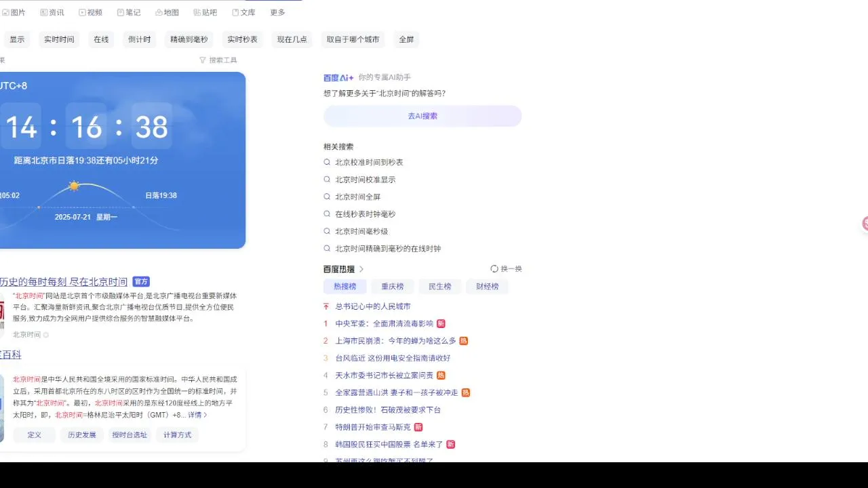Click the 去AI搜索 button
The height and width of the screenshot is (488, 868).
point(422,116)
